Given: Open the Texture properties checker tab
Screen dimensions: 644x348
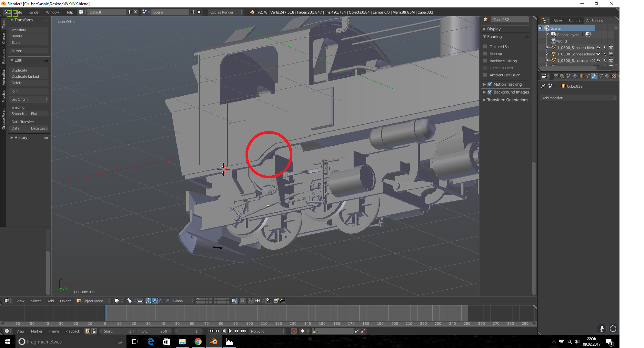Looking at the screenshot, I should 614,76.
